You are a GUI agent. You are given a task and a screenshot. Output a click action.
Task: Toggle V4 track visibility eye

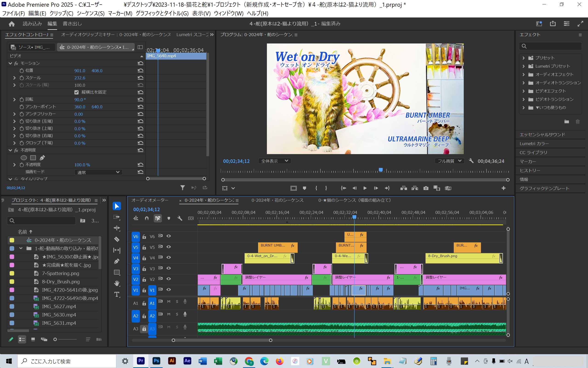click(x=169, y=258)
